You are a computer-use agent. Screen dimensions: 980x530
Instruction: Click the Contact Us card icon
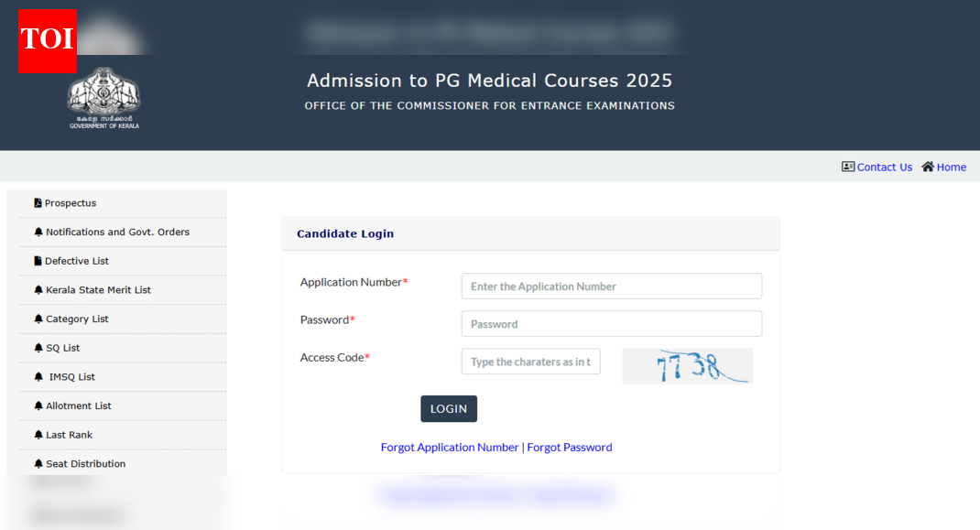[846, 167]
